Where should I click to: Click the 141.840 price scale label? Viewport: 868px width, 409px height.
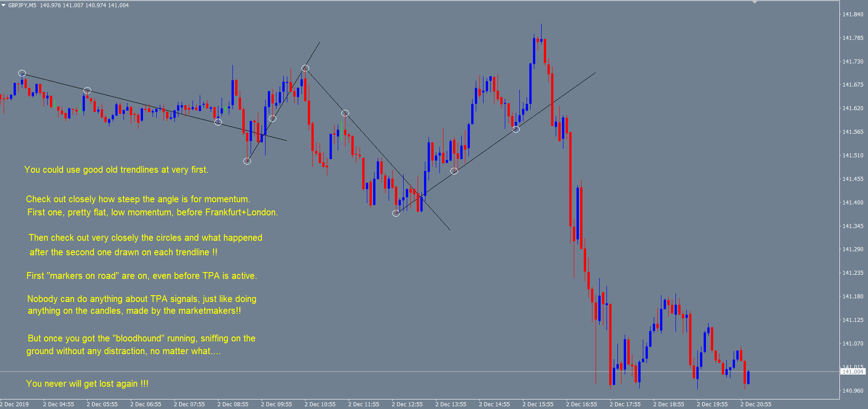point(853,15)
